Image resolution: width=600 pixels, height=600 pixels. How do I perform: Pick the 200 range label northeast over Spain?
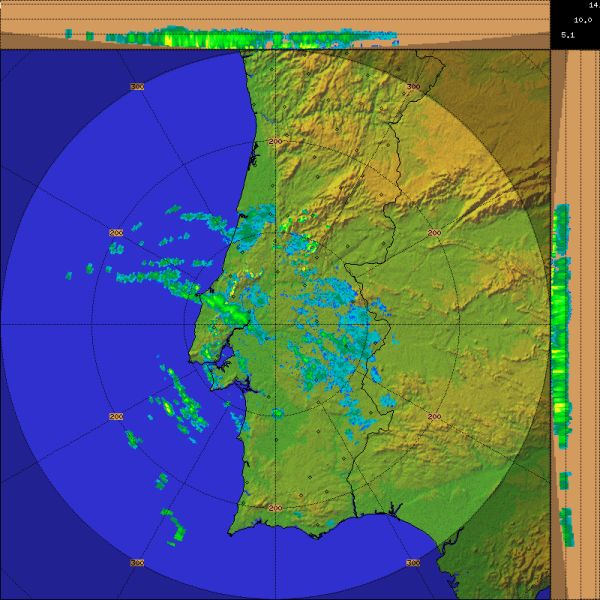point(434,232)
